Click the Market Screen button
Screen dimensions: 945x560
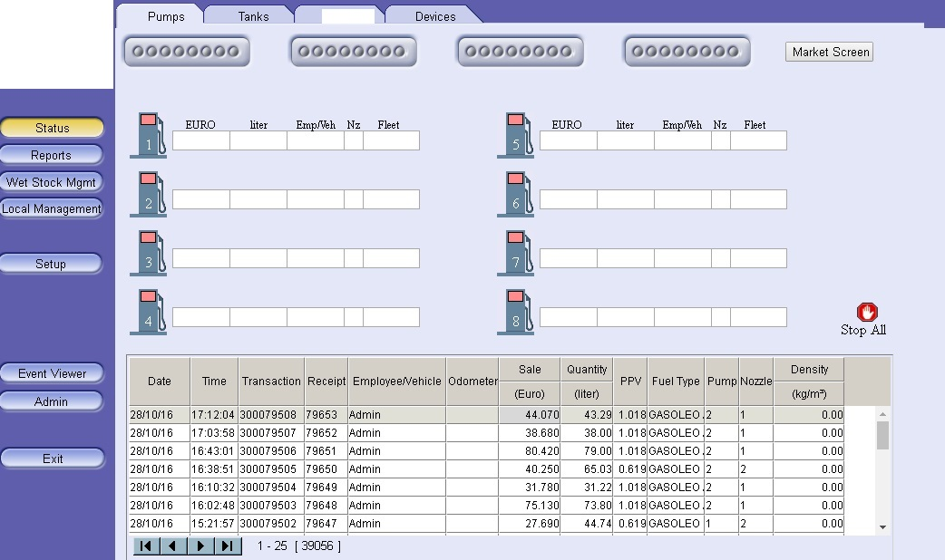click(x=830, y=52)
